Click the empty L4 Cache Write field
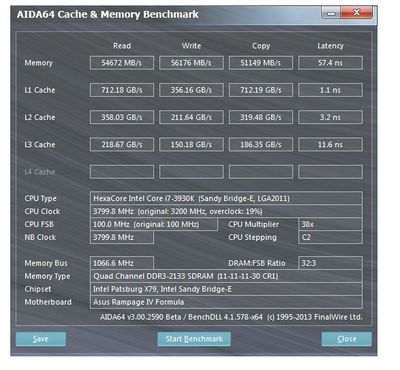400x370 pixels. (191, 172)
